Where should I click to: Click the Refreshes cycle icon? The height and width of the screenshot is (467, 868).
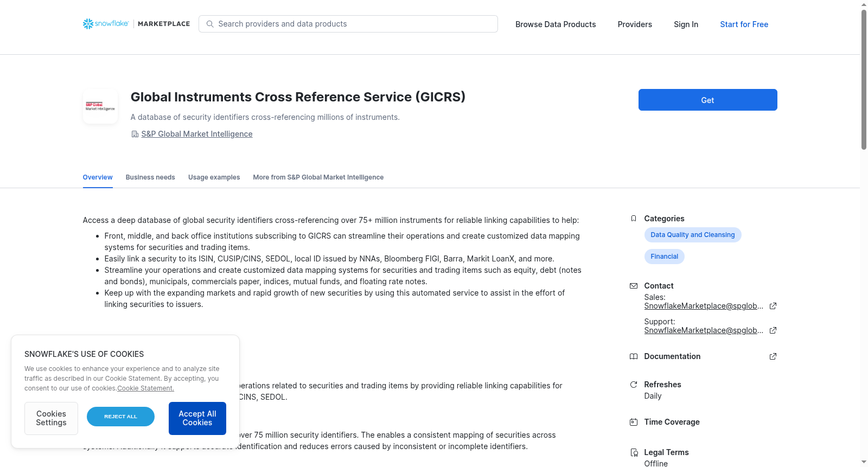(x=633, y=385)
